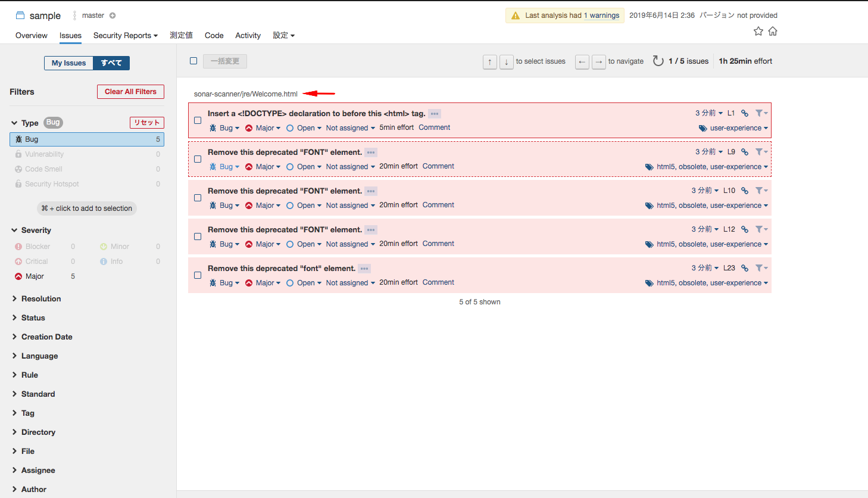Click permalink icon on the L10 issue

pos(745,191)
